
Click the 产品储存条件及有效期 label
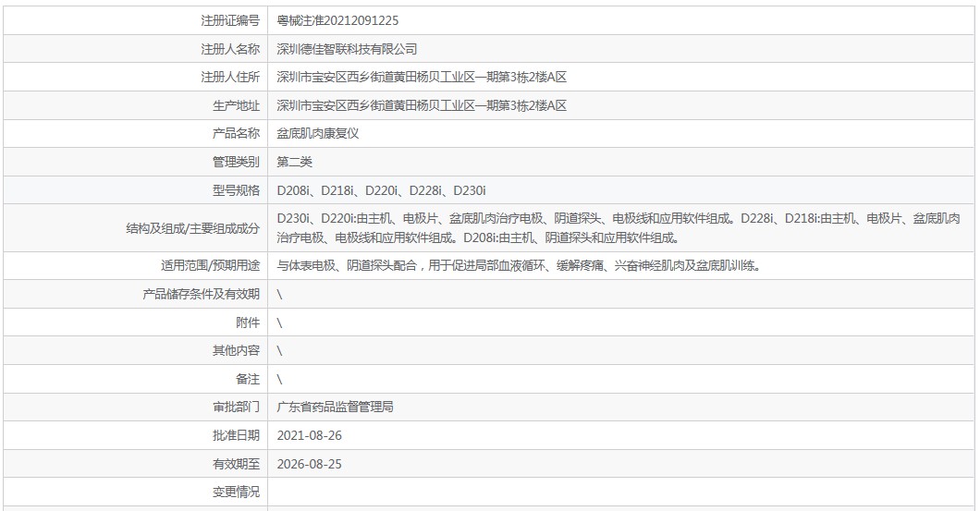click(x=201, y=294)
